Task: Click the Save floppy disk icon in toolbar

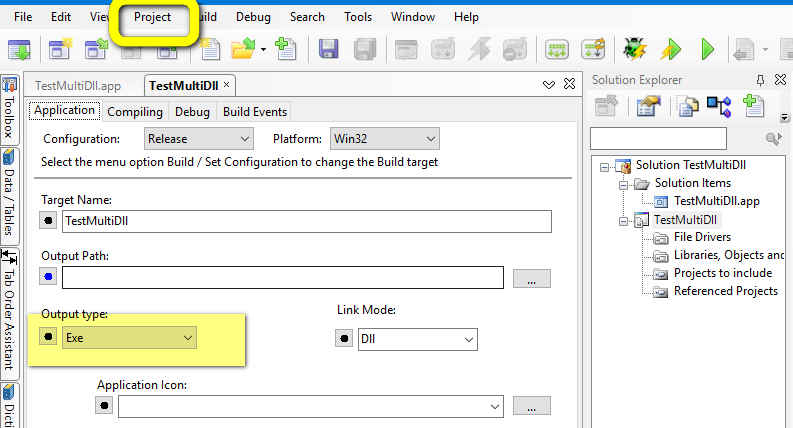Action: 328,49
